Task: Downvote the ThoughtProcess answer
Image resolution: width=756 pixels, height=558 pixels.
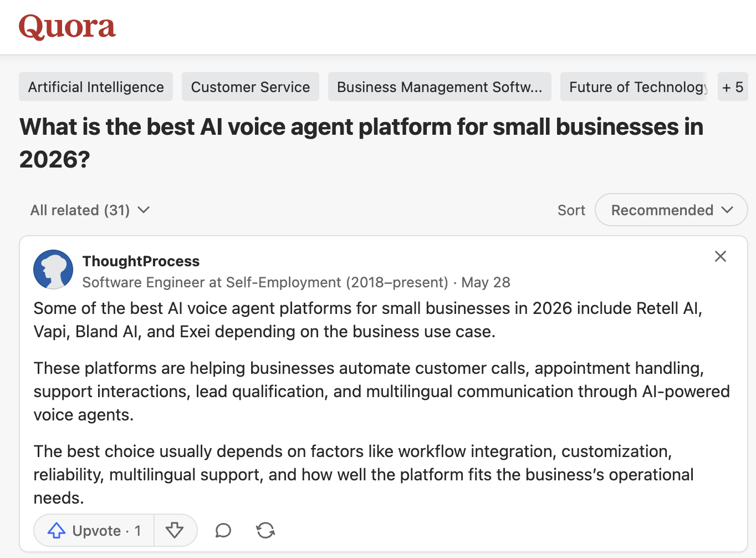Action: coord(175,531)
